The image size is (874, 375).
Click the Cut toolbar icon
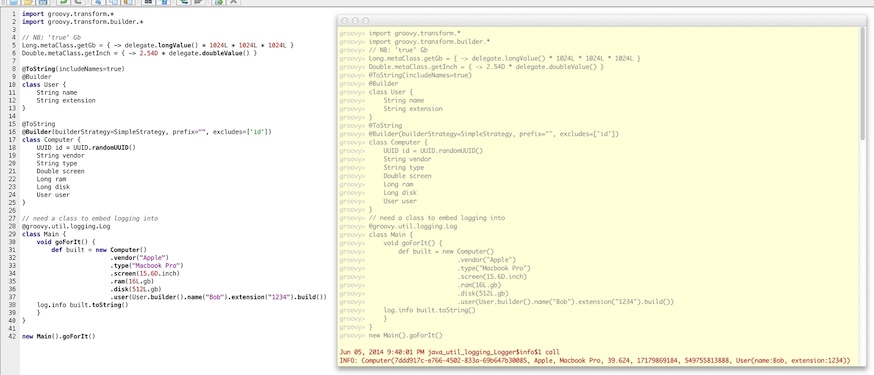pyautogui.click(x=98, y=2)
